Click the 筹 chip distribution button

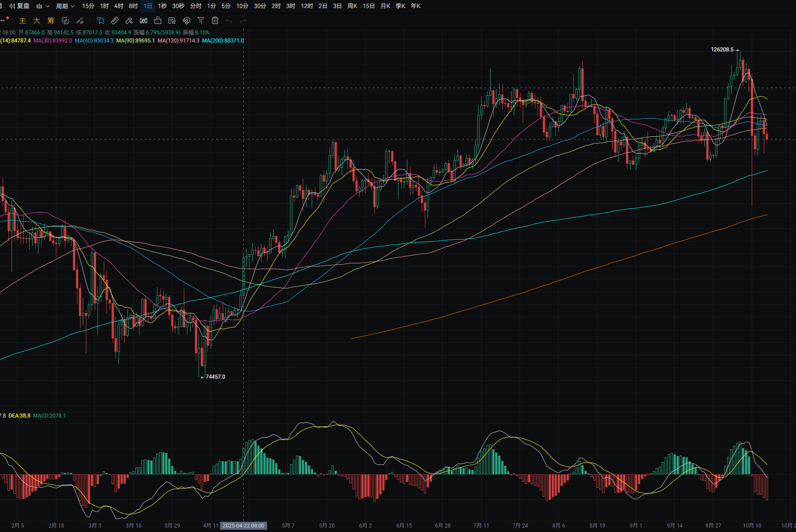point(51,21)
